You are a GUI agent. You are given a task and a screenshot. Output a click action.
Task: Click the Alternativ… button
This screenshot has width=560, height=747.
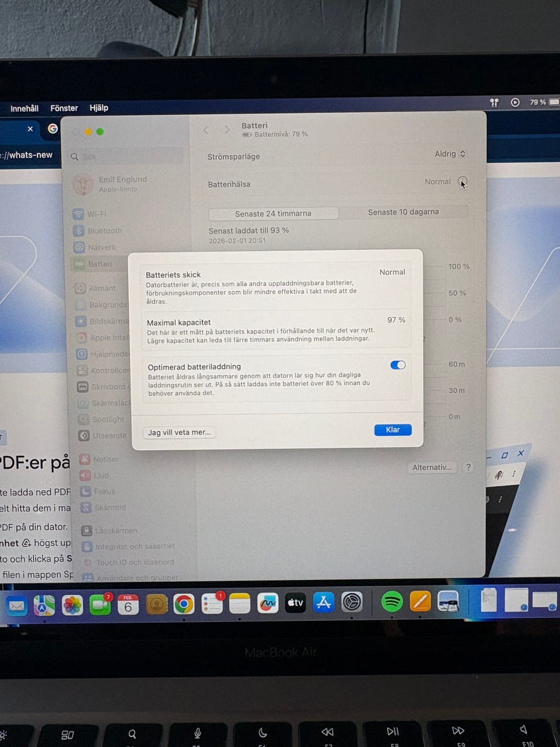[432, 467]
